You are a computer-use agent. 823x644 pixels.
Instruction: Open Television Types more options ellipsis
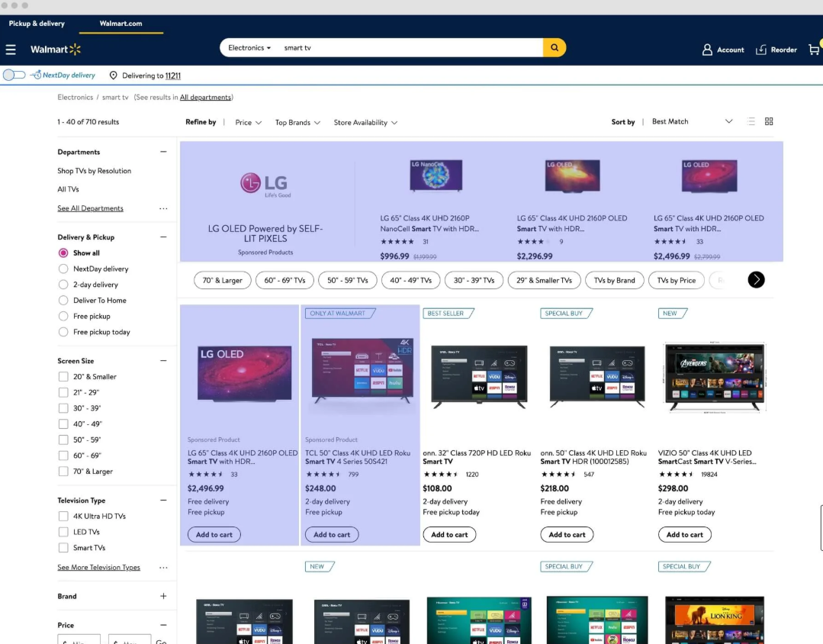tap(163, 567)
